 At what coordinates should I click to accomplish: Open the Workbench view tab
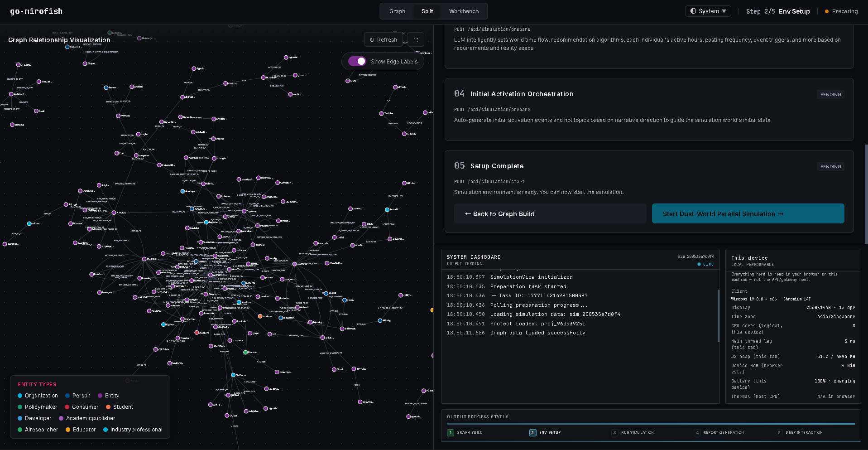point(464,11)
